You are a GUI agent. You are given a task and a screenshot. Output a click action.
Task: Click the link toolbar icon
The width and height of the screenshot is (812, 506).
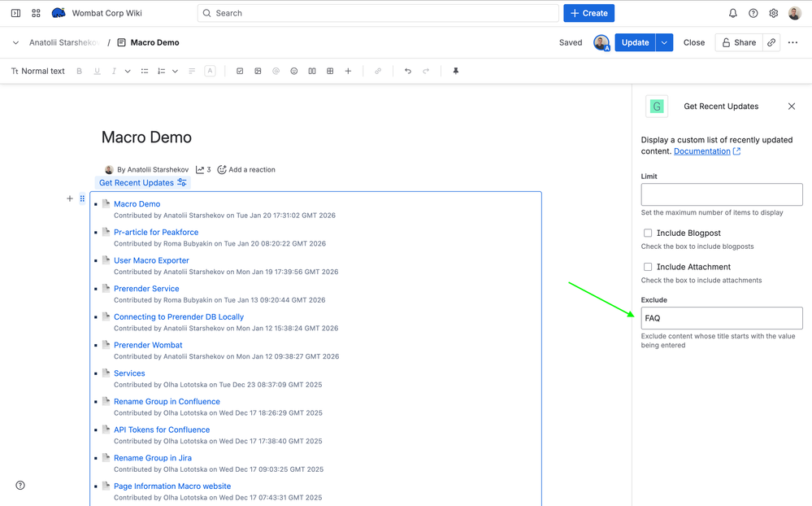pyautogui.click(x=378, y=71)
